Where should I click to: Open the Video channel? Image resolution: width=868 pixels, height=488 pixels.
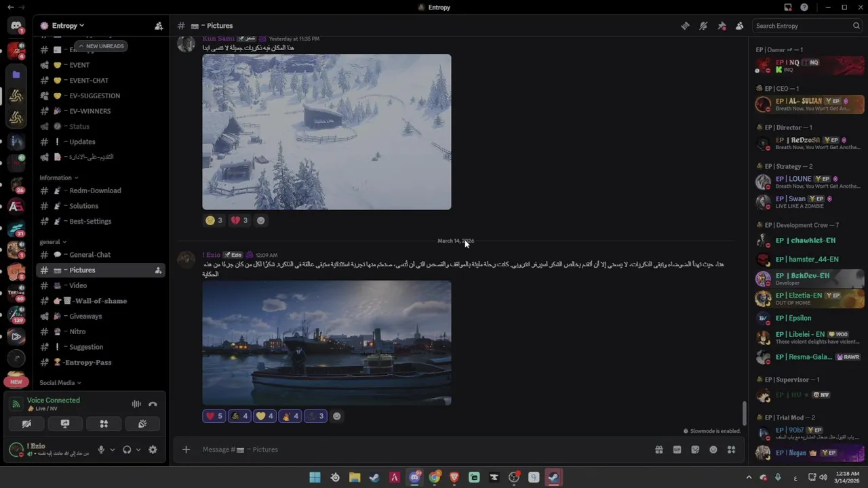pos(101,285)
